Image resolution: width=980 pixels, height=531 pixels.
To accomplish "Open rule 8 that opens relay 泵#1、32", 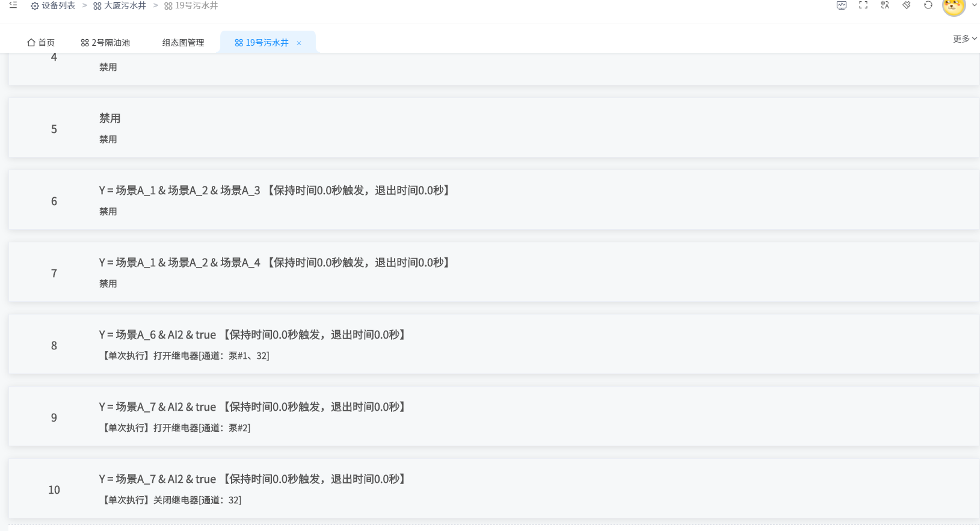I will tap(253, 335).
